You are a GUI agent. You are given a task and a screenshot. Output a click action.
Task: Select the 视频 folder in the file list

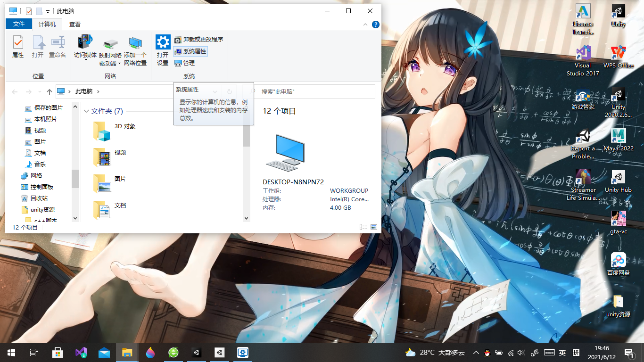pos(110,157)
